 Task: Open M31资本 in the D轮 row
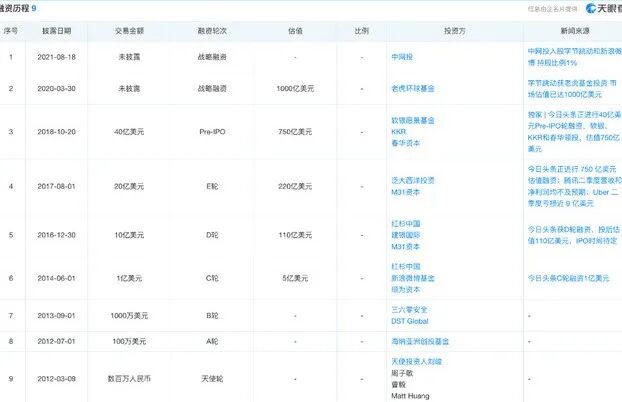tap(405, 247)
